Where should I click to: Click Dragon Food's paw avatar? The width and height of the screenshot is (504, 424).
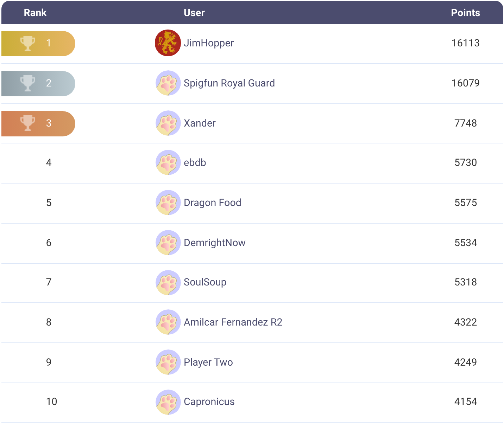pyautogui.click(x=168, y=203)
